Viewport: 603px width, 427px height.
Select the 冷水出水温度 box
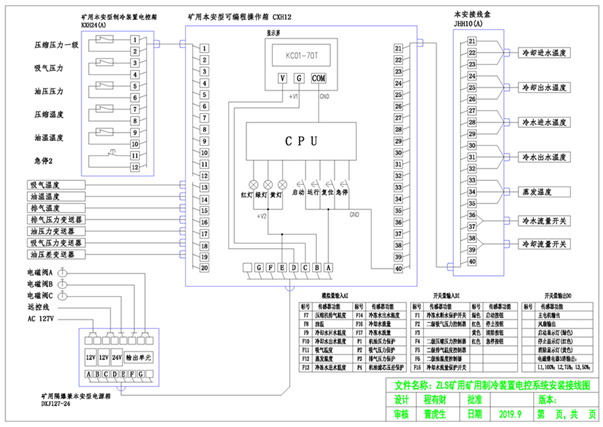[x=544, y=157]
